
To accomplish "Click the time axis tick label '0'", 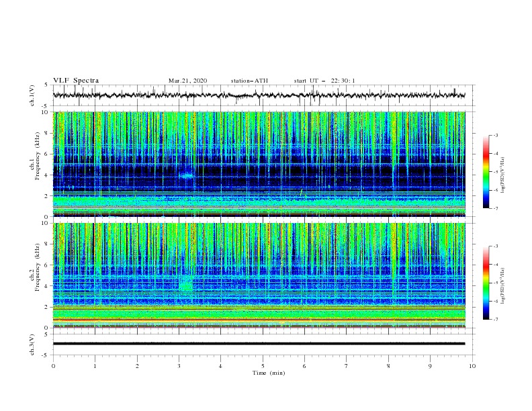I will pos(53,366).
